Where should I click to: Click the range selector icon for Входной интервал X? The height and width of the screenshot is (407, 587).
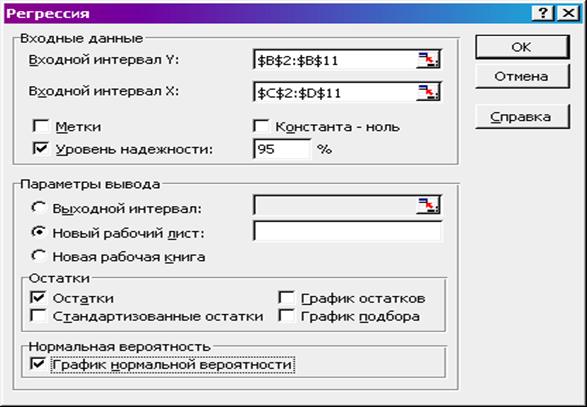coord(428,92)
